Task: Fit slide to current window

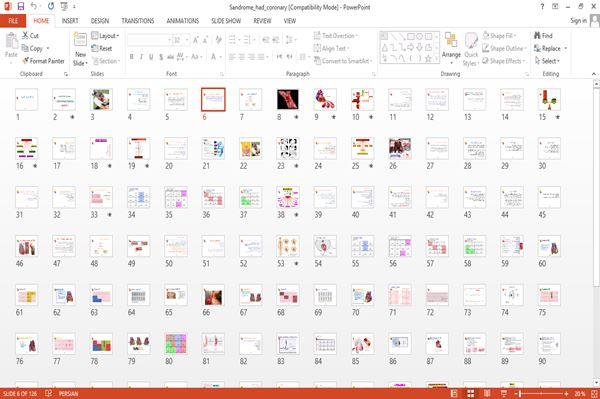Action: (594, 393)
